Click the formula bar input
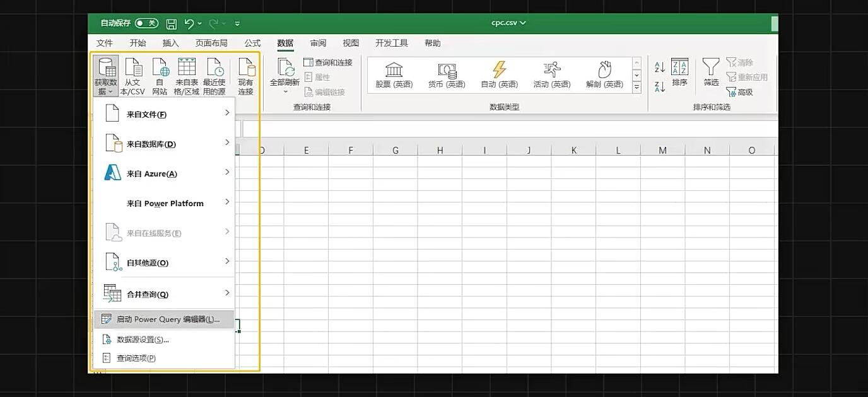This screenshot has width=868, height=397. pos(510,129)
